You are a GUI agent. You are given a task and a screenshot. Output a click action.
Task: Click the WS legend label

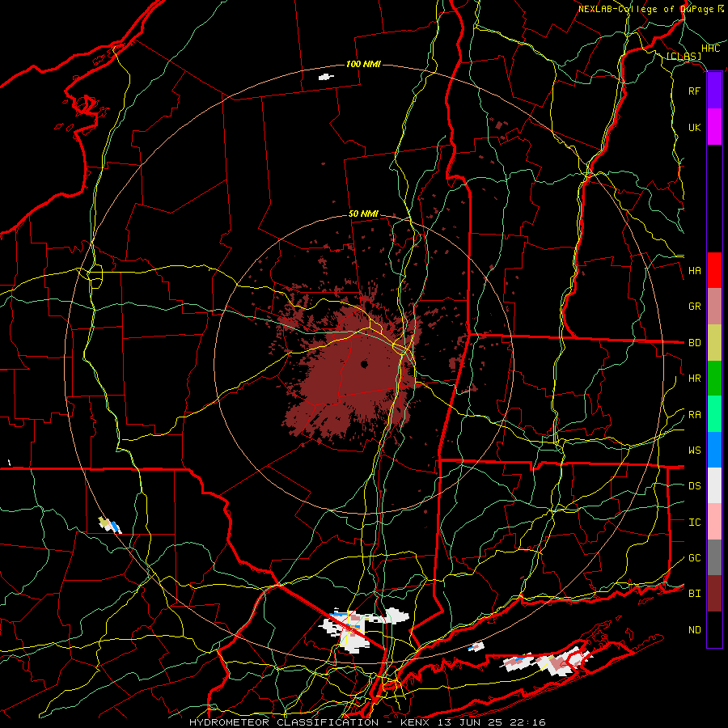694,451
